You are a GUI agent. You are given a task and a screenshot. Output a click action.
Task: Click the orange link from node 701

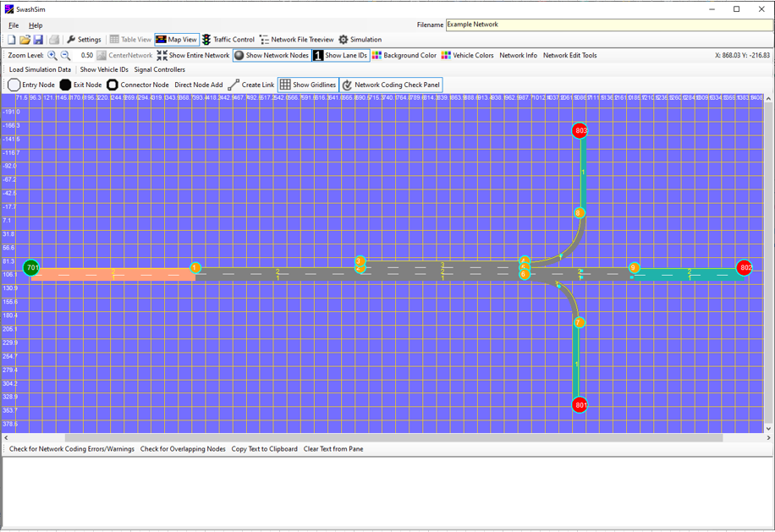[113, 275]
